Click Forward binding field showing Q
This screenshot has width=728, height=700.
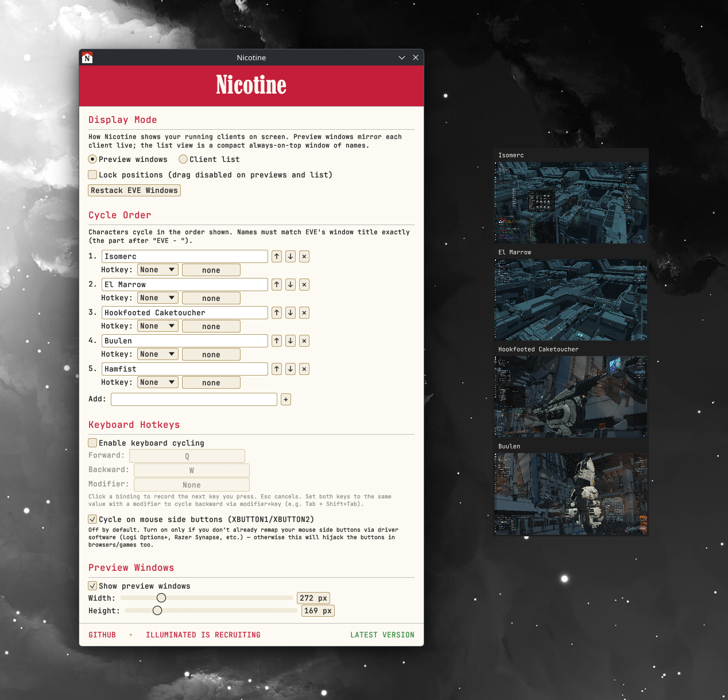click(x=187, y=456)
